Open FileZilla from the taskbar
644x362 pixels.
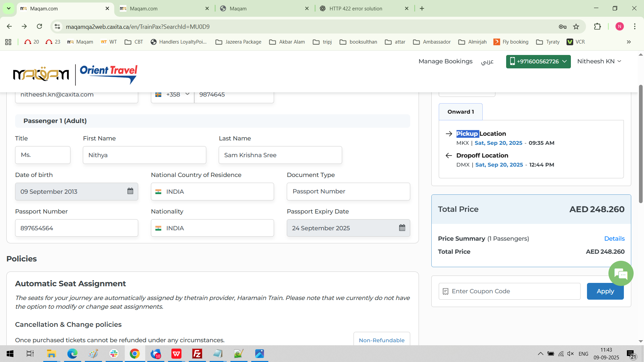click(197, 354)
